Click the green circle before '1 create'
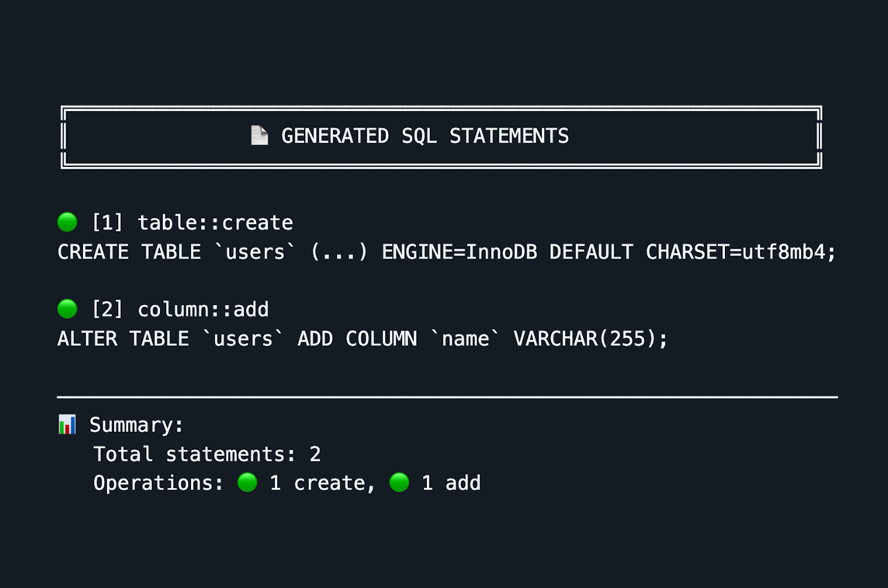 tap(248, 483)
